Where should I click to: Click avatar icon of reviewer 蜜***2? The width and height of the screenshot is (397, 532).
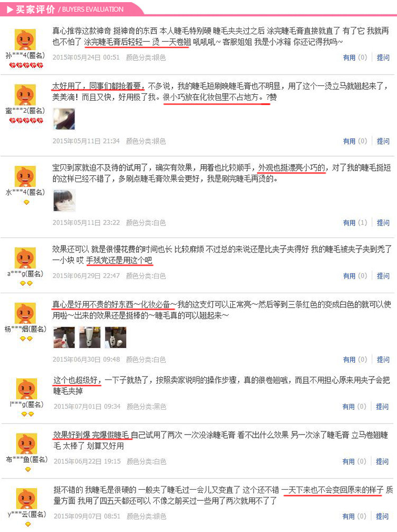[x=25, y=95]
